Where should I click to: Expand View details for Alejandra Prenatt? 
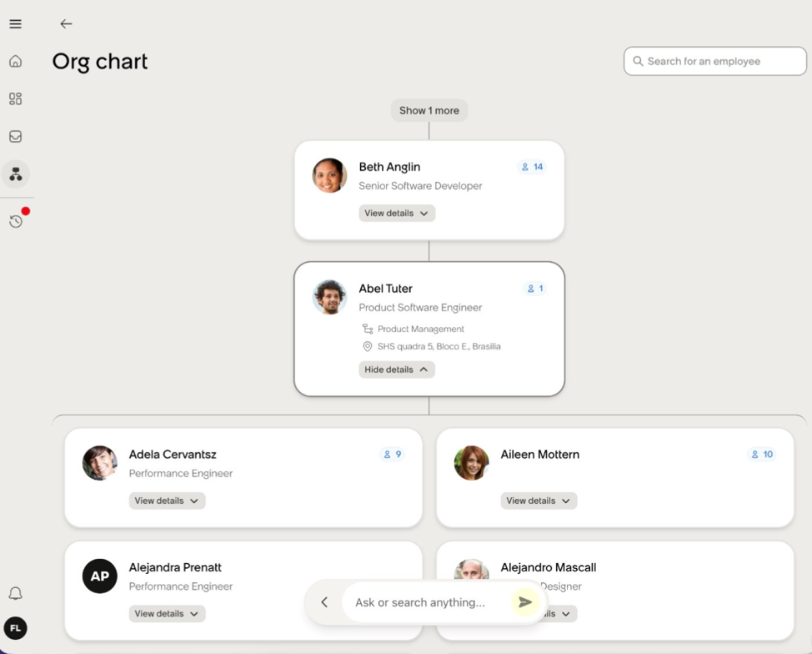(167, 614)
